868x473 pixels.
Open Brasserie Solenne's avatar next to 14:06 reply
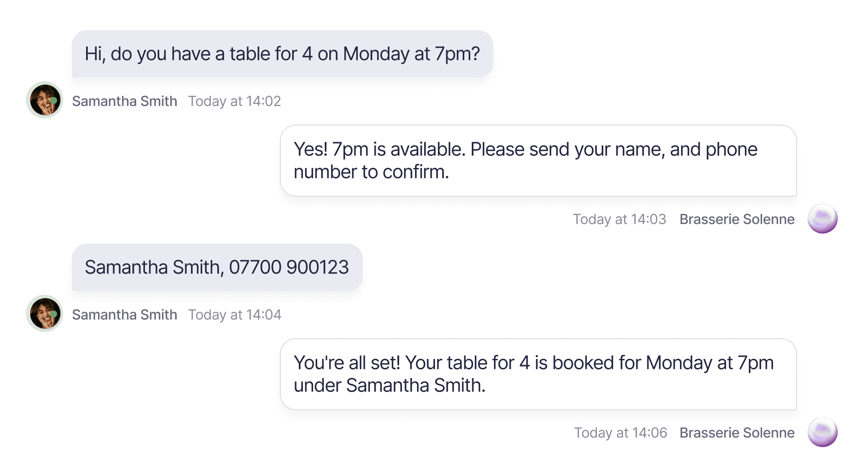point(822,432)
